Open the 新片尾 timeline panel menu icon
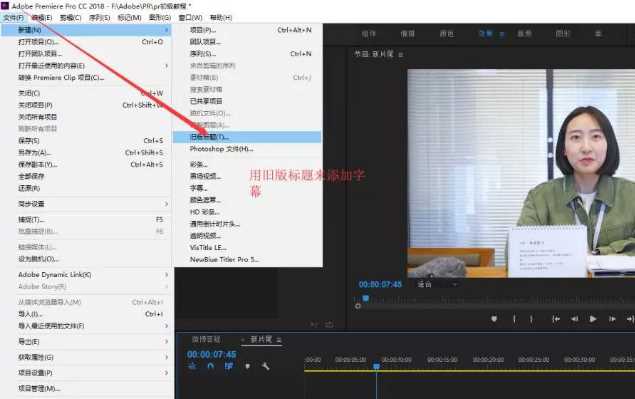This screenshot has height=399, width=635. coord(279,340)
